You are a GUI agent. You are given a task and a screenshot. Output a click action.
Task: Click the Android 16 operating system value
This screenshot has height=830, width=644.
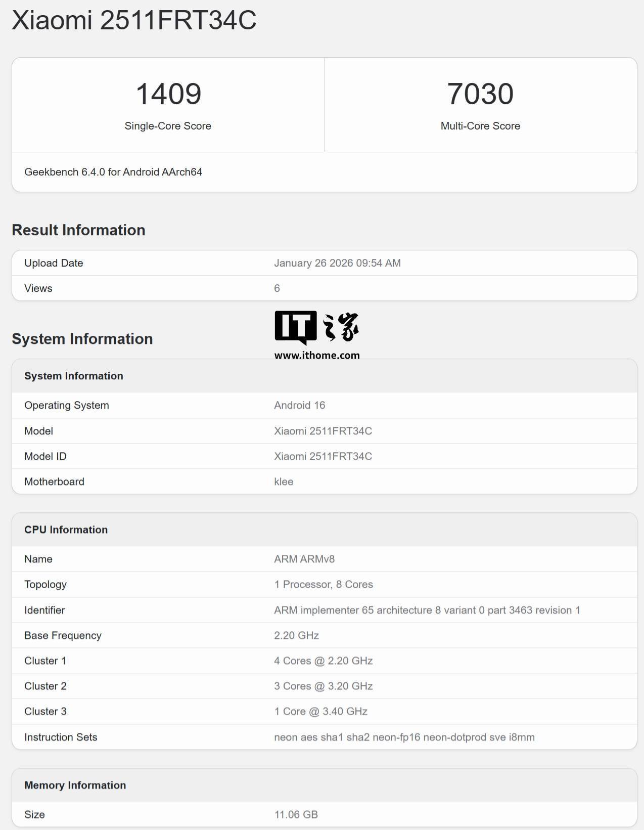[x=299, y=405]
